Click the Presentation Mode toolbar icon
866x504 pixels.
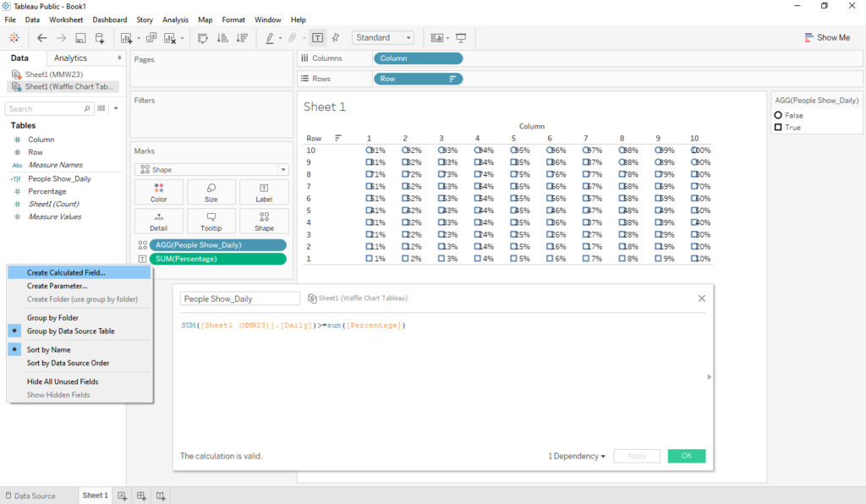point(461,37)
